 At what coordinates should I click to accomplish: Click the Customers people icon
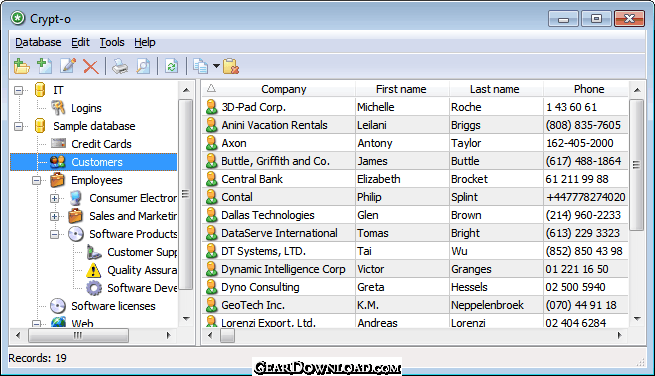(58, 162)
